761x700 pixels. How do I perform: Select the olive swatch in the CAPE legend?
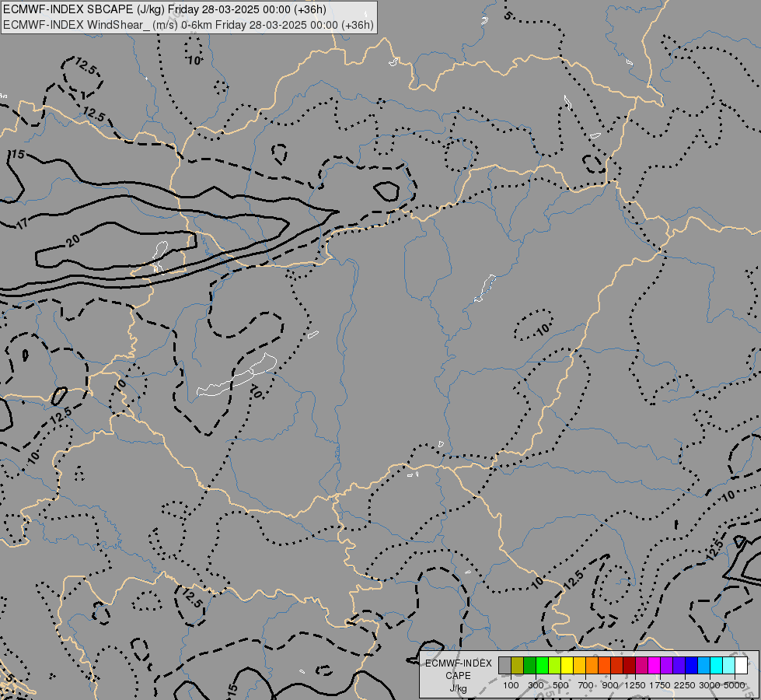pyautogui.click(x=518, y=666)
